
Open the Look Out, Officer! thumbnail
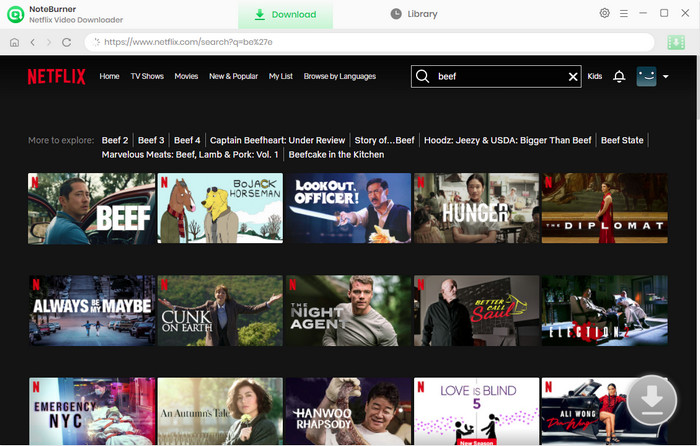click(348, 208)
